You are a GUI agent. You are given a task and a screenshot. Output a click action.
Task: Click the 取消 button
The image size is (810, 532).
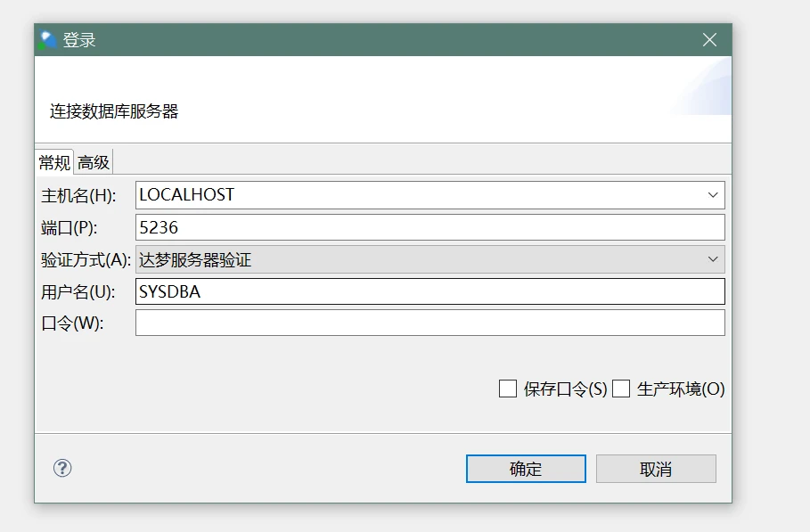[x=656, y=469]
